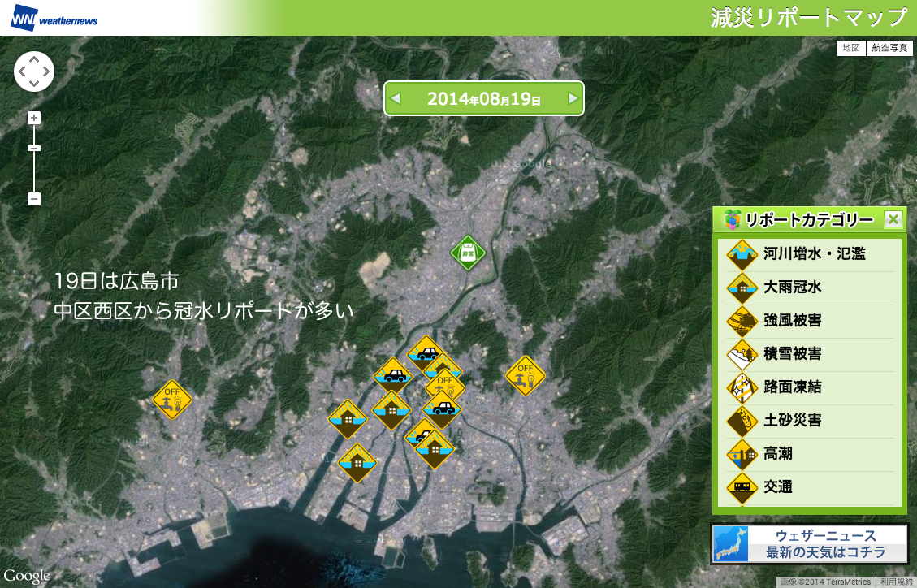Advance to the next day with right arrow
The image size is (917, 588).
coord(573,98)
